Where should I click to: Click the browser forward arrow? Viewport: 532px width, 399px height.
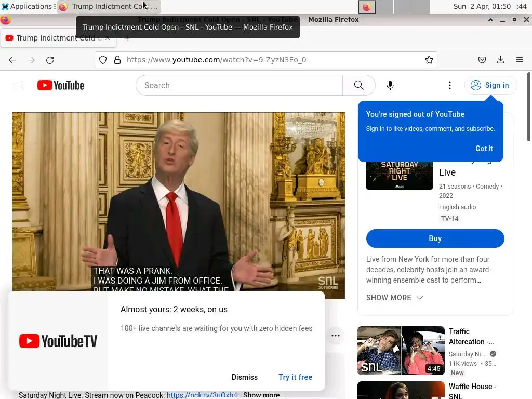coord(31,60)
